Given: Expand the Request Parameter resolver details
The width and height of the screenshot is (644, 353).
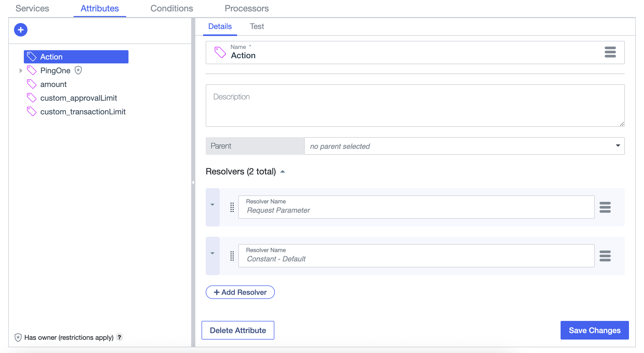Looking at the screenshot, I should click(x=212, y=204).
